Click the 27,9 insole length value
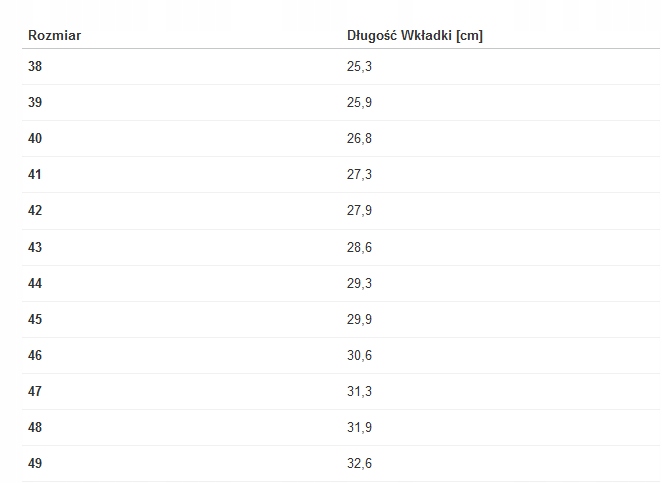662x483 pixels. coord(359,211)
